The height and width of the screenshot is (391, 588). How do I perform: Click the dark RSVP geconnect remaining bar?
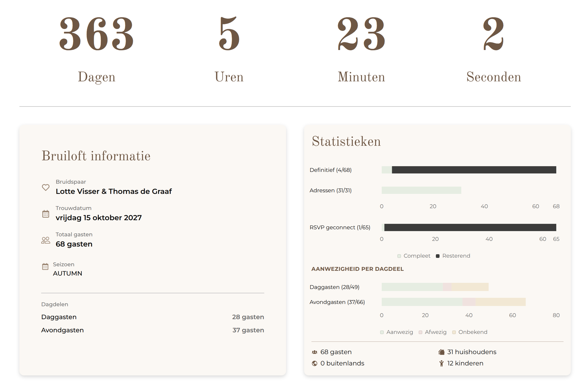point(470,227)
